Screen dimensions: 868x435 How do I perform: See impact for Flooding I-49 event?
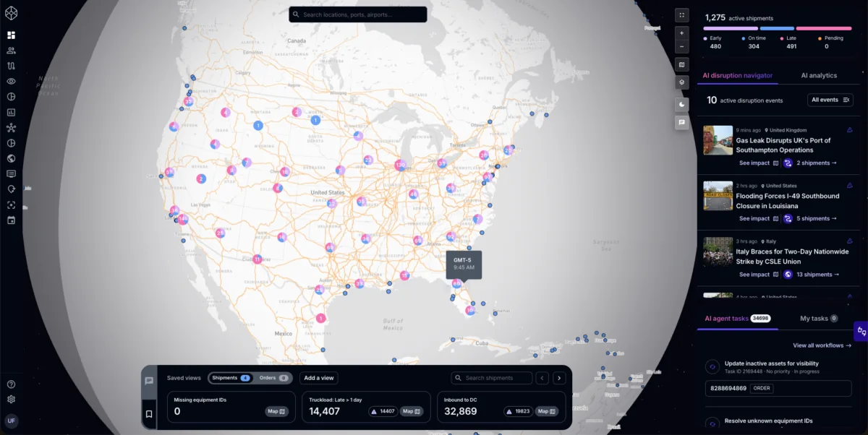[759, 219]
